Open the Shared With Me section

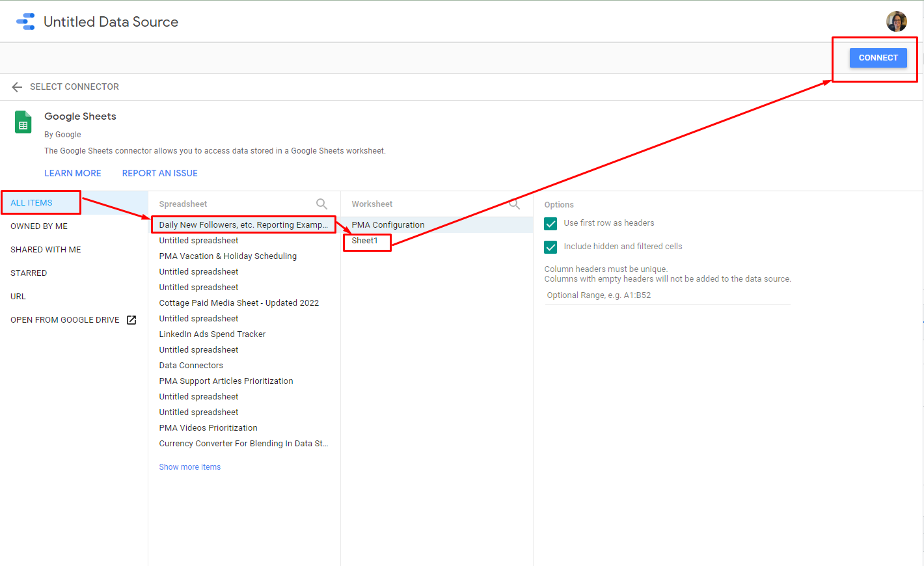(x=46, y=250)
